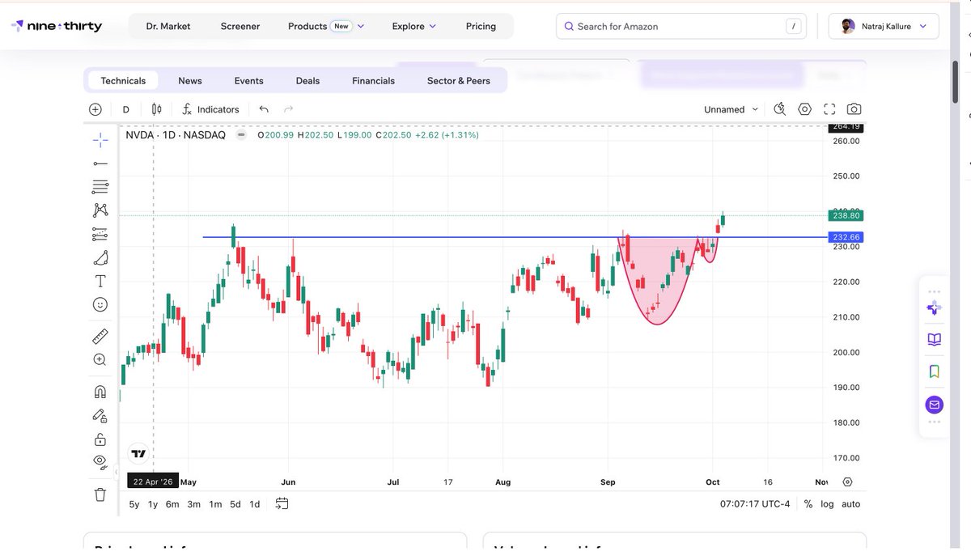
Task: Hide all drawings with eye icon
Action: click(x=100, y=461)
